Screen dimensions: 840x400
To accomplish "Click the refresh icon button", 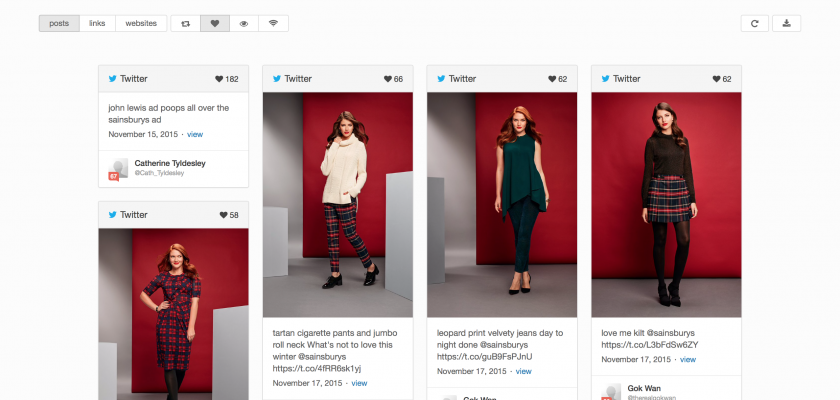I will (x=756, y=23).
